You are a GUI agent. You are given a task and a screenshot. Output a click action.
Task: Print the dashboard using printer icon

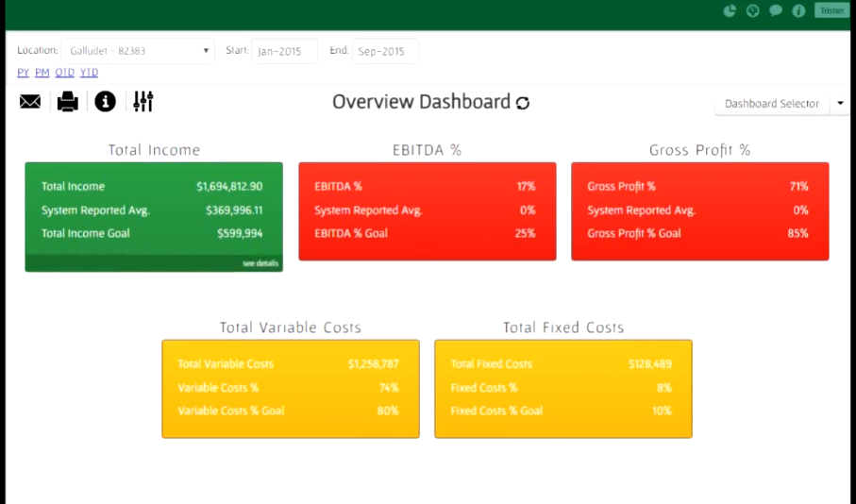[x=68, y=102]
